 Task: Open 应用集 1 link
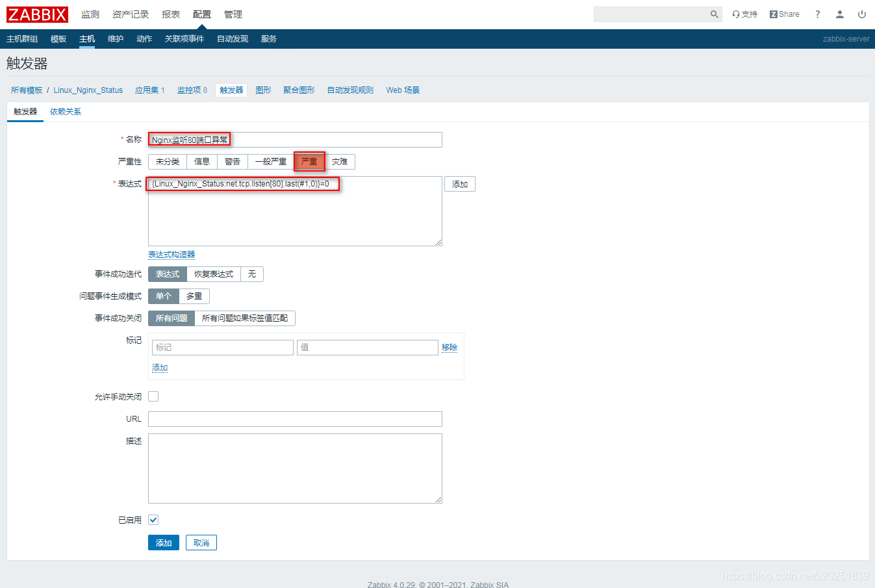point(150,90)
